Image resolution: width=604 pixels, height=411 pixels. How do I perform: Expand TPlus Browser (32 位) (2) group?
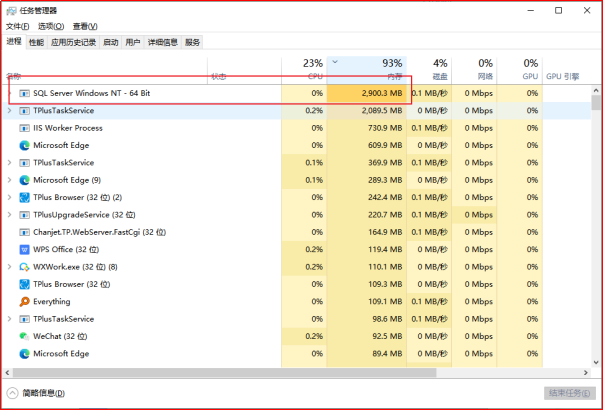point(10,197)
